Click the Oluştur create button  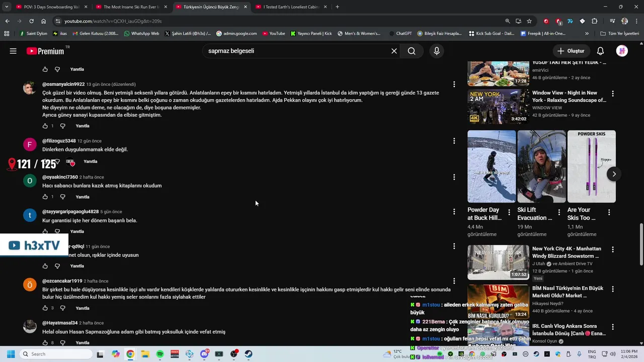pos(571,51)
